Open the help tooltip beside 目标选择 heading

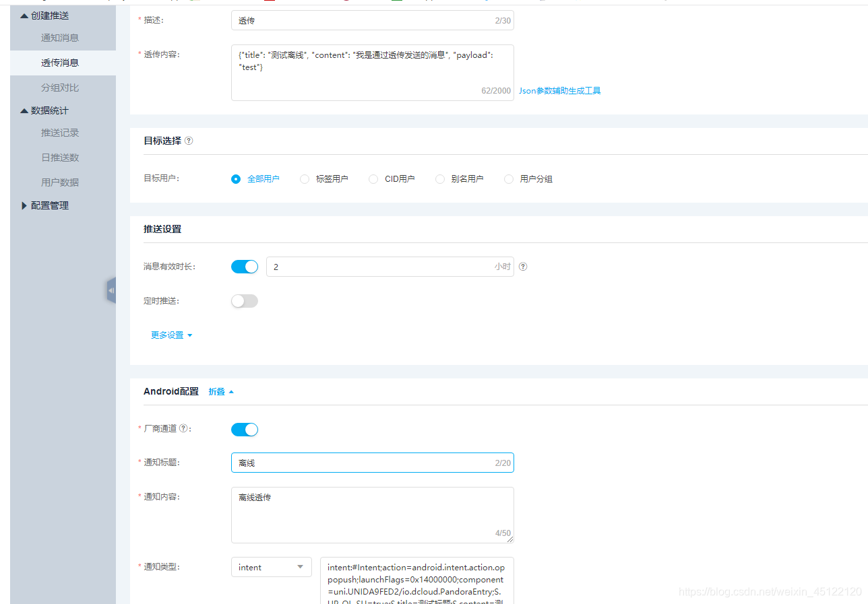click(x=189, y=140)
